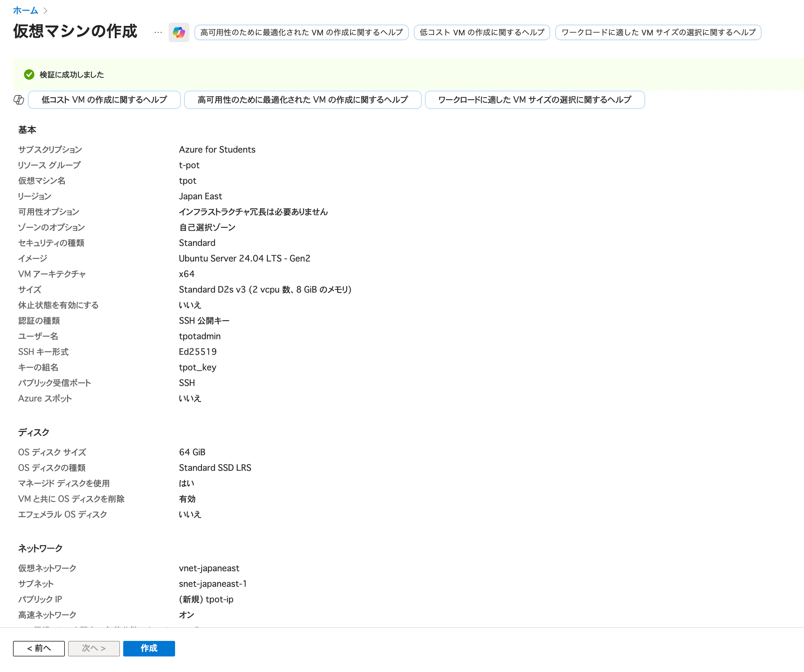
Task: Click the outlined Copilot icon left of the second help chip row
Action: (x=19, y=100)
